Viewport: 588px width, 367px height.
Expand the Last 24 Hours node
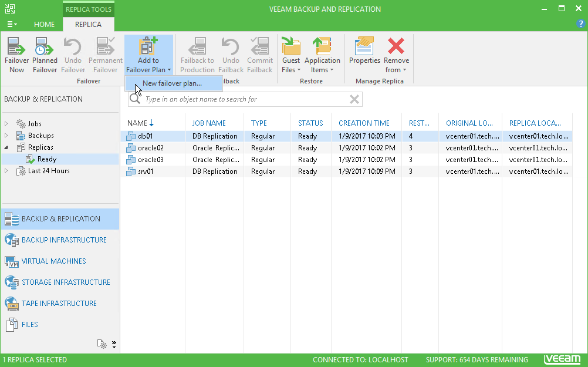point(6,171)
